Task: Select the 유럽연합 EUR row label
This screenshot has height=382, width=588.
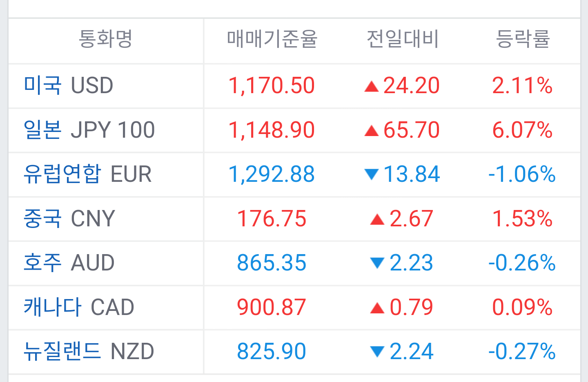Action: pos(87,174)
